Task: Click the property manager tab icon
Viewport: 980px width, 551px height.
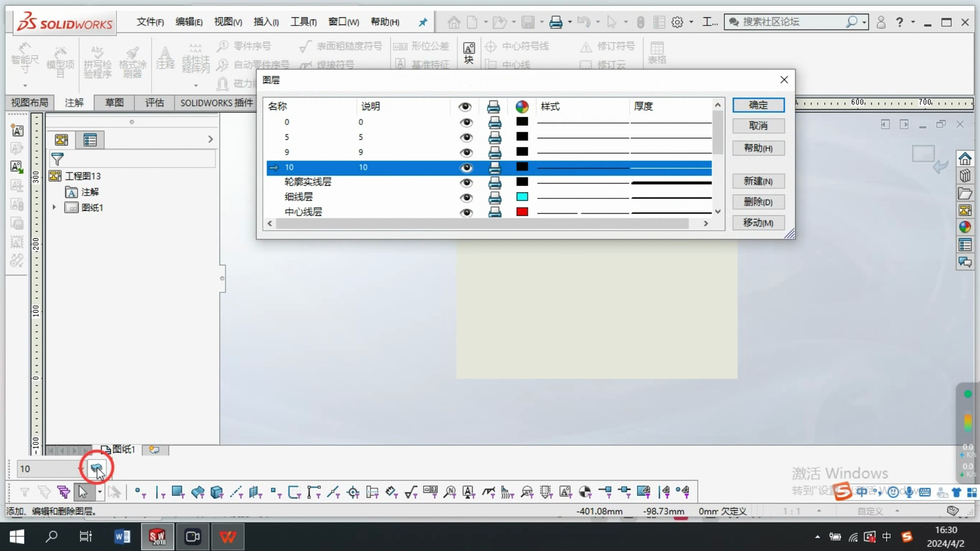Action: point(90,140)
